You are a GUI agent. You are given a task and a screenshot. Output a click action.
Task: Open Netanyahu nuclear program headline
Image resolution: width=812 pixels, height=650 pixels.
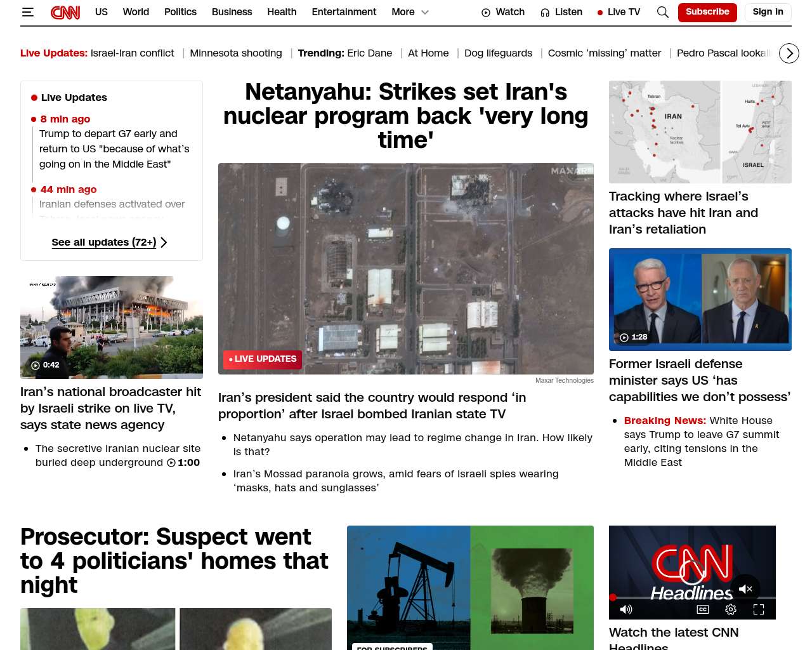tap(406, 116)
